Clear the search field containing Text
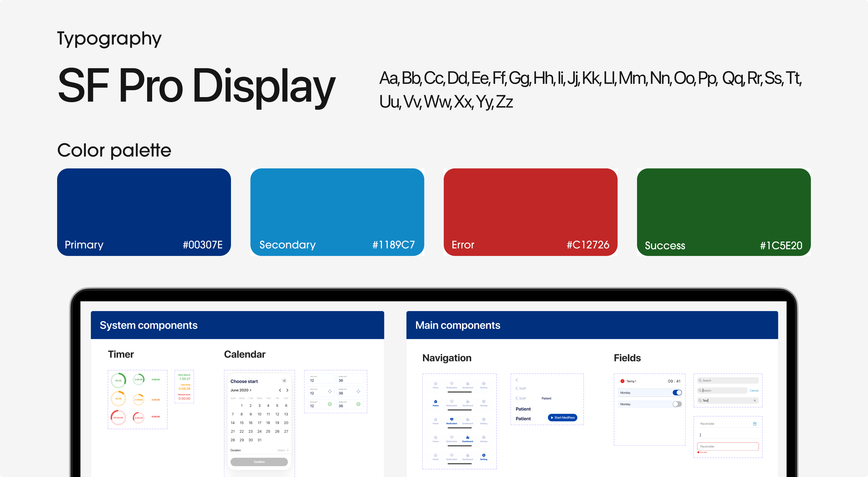 755,401
